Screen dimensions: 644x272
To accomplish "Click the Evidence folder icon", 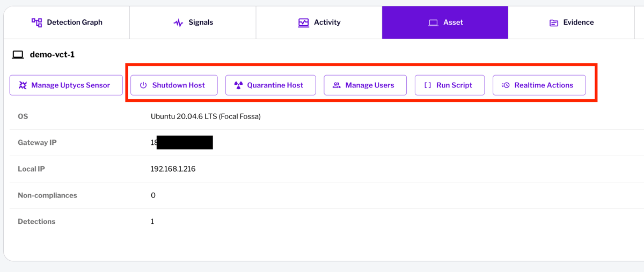I will (554, 23).
